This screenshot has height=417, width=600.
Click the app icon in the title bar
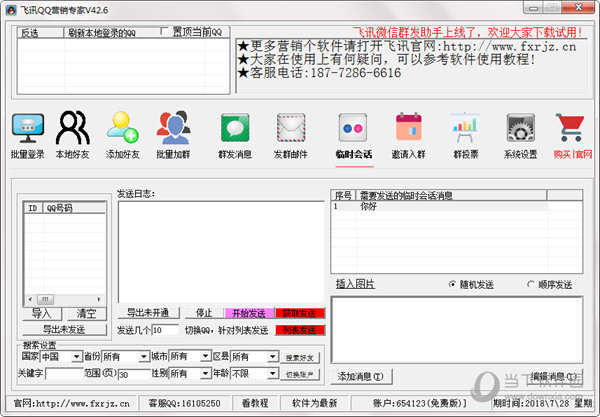pos(11,10)
